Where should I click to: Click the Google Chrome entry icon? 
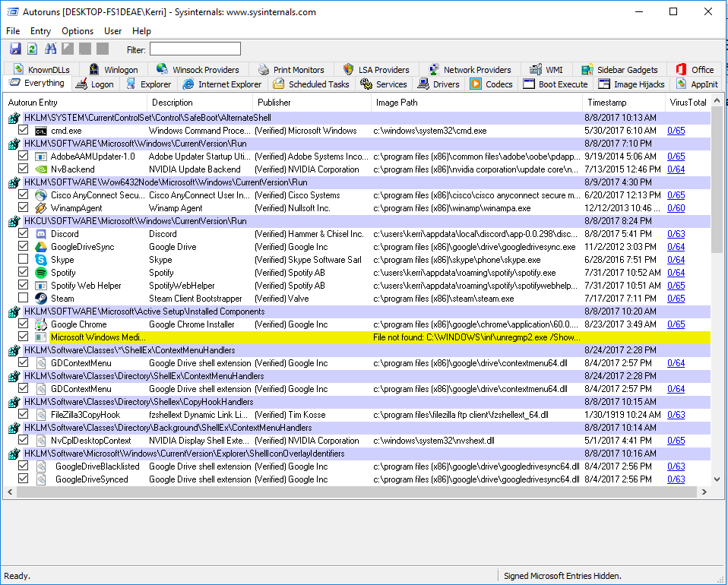41,324
